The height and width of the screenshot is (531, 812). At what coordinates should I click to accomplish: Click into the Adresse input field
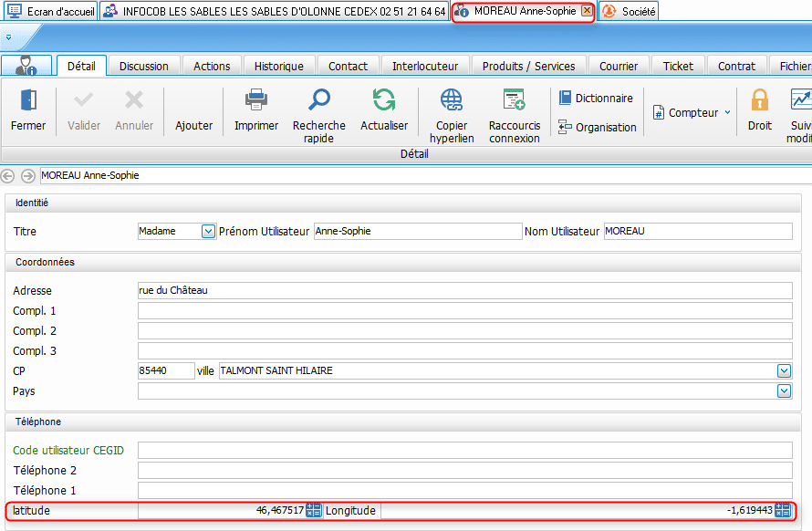464,291
